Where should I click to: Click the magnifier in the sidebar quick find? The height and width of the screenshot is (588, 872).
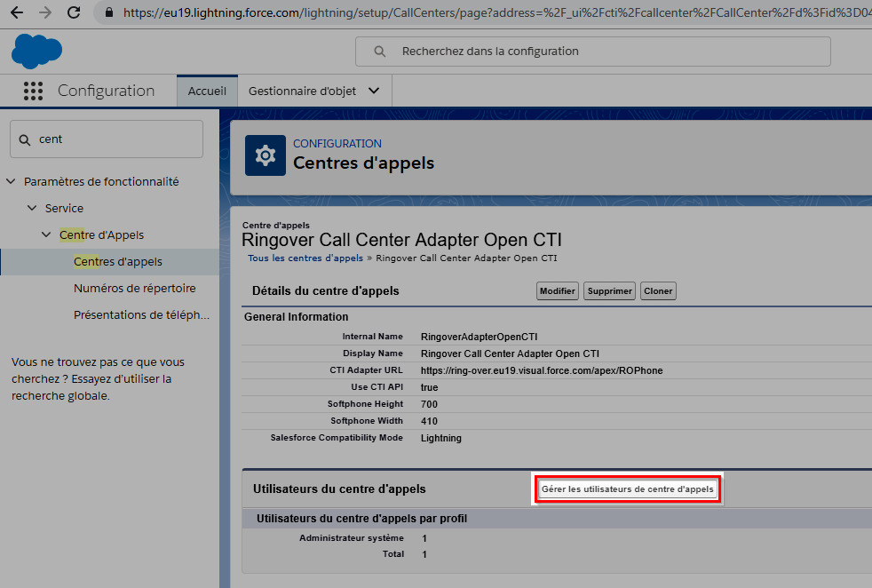tap(25, 139)
